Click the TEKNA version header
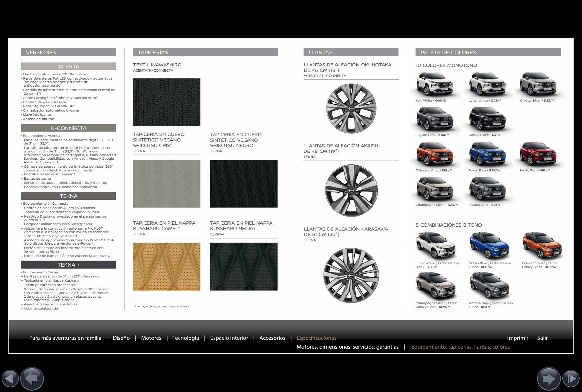This screenshot has width=582, height=392. coord(68,196)
